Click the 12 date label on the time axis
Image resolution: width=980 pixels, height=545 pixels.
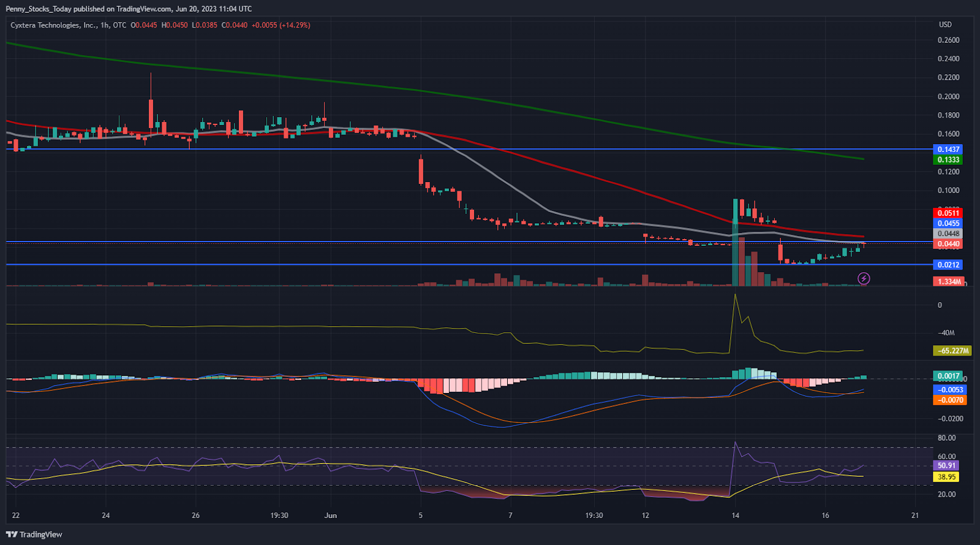pos(646,516)
